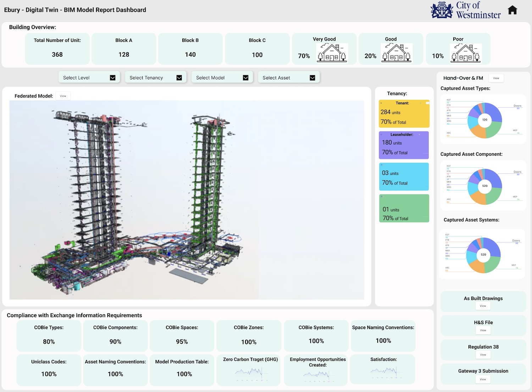Image resolution: width=532 pixels, height=392 pixels.
Task: Click View under As Built Drawings
Action: (x=483, y=306)
